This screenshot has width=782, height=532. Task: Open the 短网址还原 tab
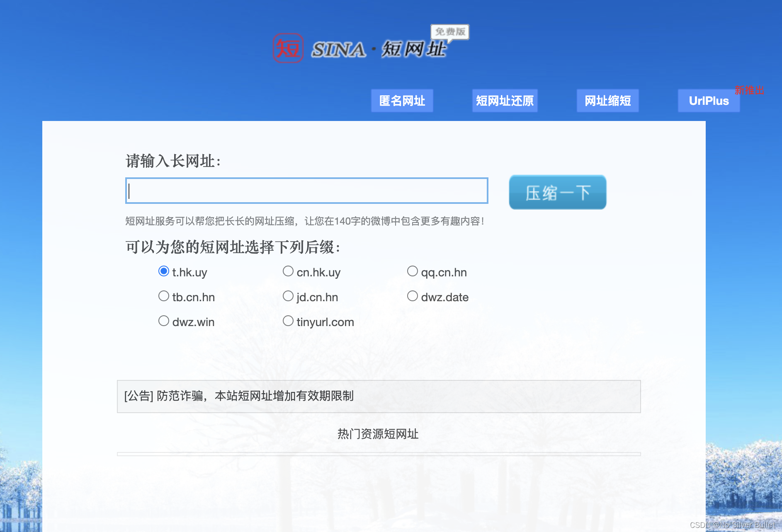click(x=505, y=101)
